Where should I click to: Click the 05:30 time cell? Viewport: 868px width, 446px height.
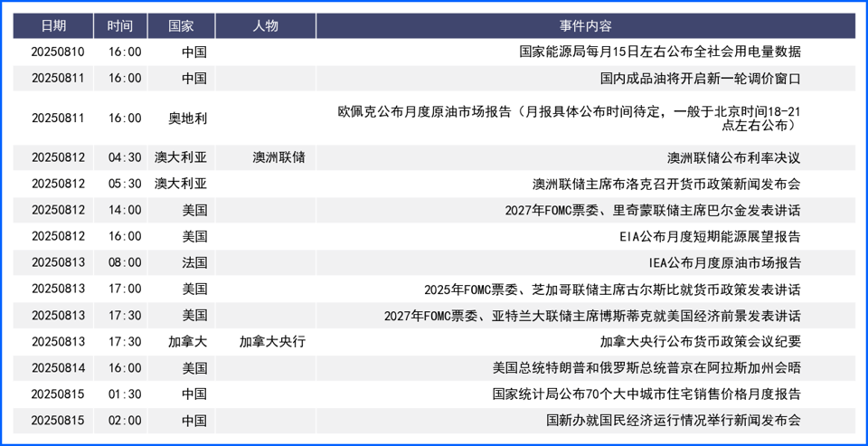(125, 184)
